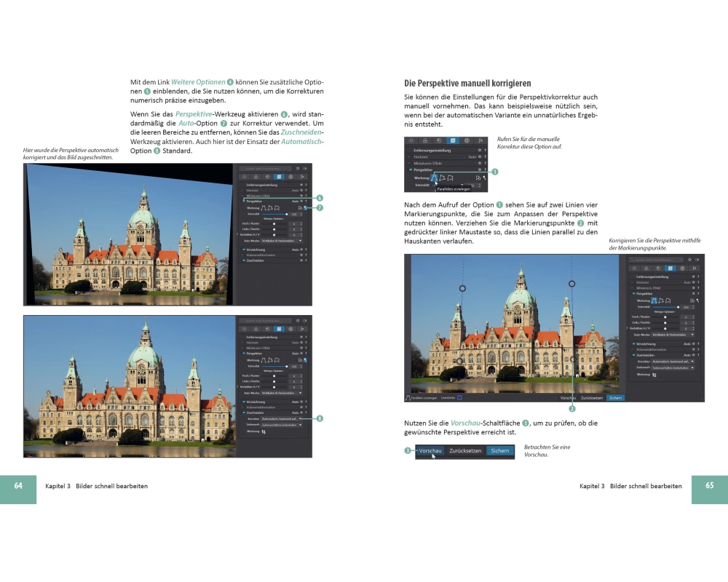Click the magic wand Auto icon marked 7
The image size is (728, 582).
(306, 207)
